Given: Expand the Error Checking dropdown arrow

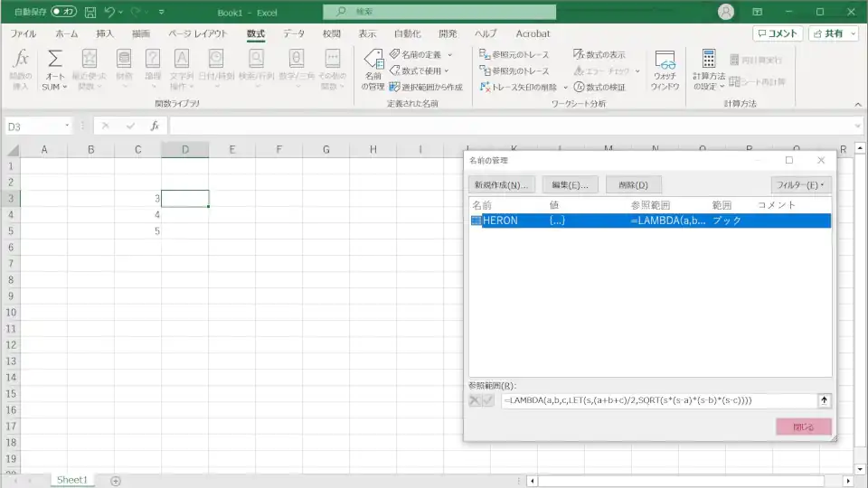Looking at the screenshot, I should click(637, 70).
